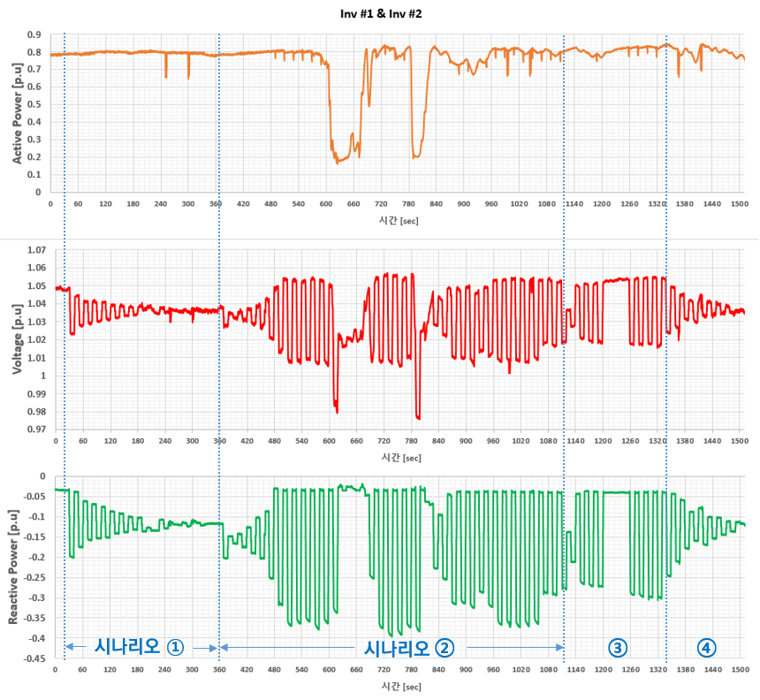The height and width of the screenshot is (700, 760).
Task: Click the 0.9 tick on Active Power axis
Action: tap(34, 34)
